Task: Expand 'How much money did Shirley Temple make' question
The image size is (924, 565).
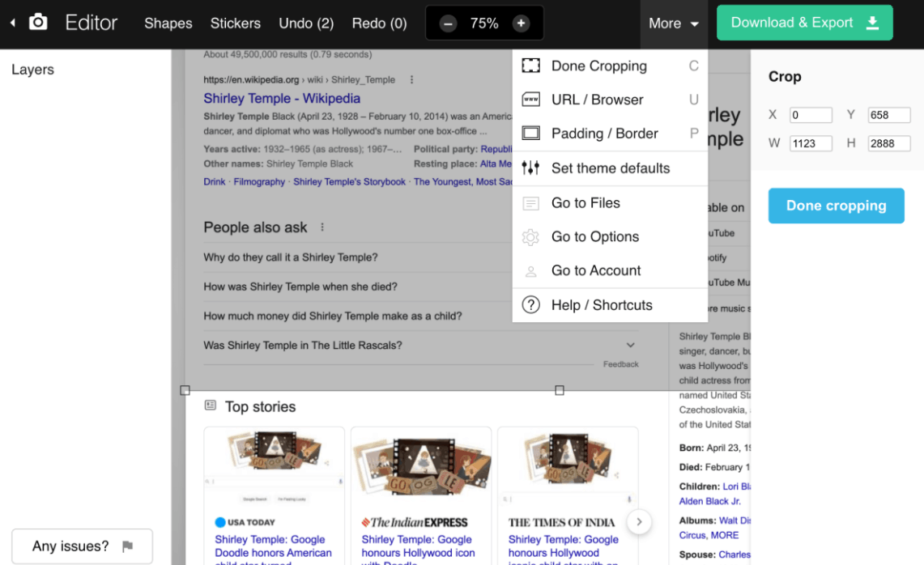Action: click(358, 316)
